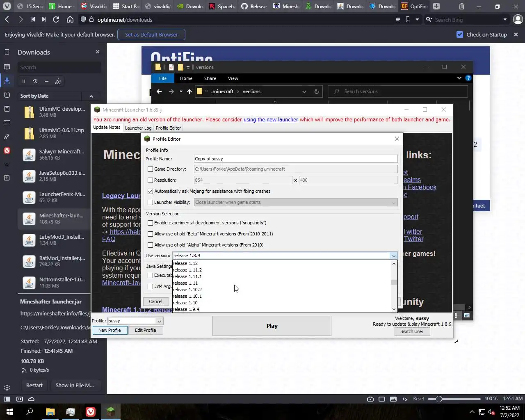Open the History panel clock icon
The height and width of the screenshot is (420, 525).
(7, 95)
